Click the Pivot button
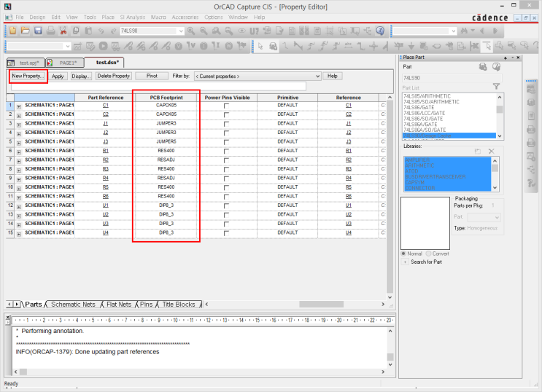The width and height of the screenshot is (542, 392). click(152, 76)
